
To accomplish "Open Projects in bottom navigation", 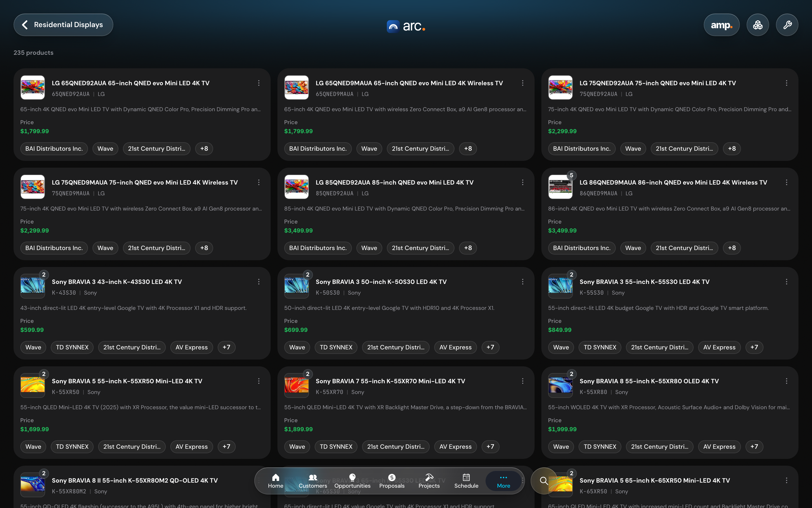I will pos(429,481).
